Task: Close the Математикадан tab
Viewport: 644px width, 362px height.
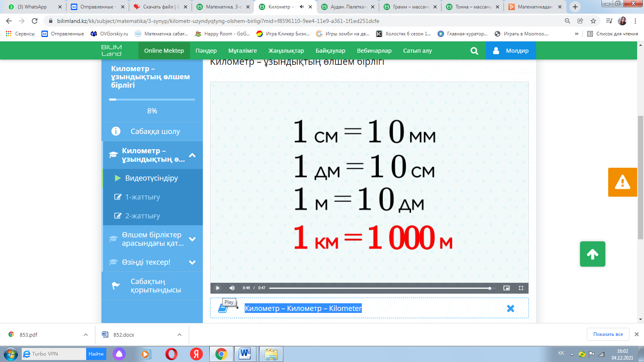Action: 560,7
